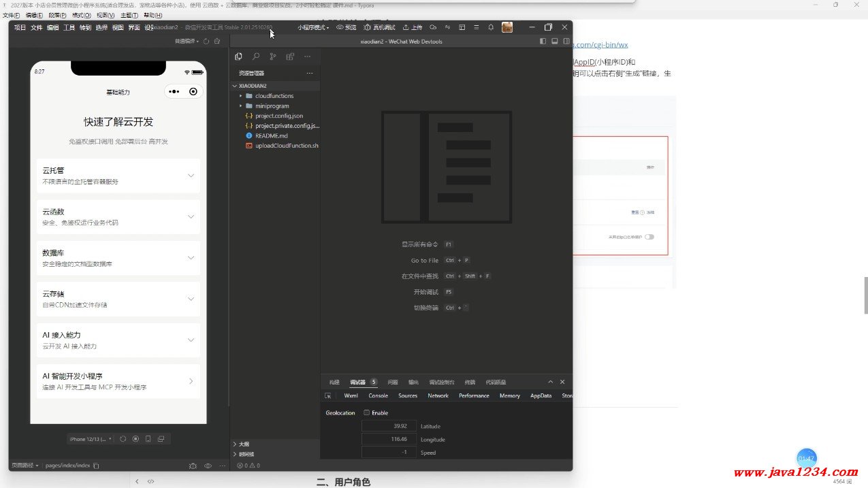The image size is (868, 488).
Task: Enable the Geolocation checkbox
Action: 367,412
